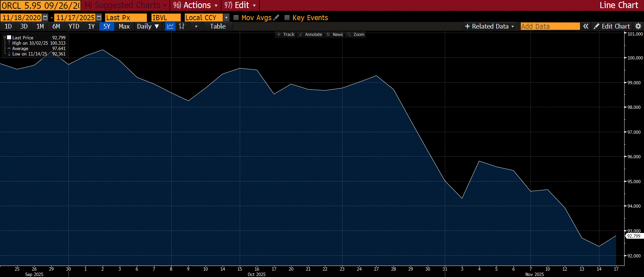Open the Edit menu
This screenshot has height=277, width=644.
click(x=240, y=5)
